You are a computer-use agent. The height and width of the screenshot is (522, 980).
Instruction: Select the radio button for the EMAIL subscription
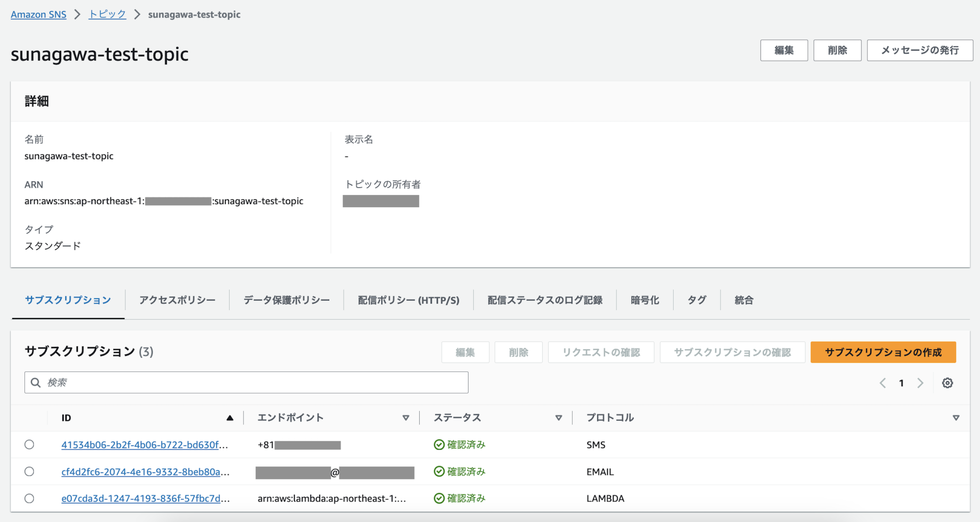pyautogui.click(x=29, y=471)
